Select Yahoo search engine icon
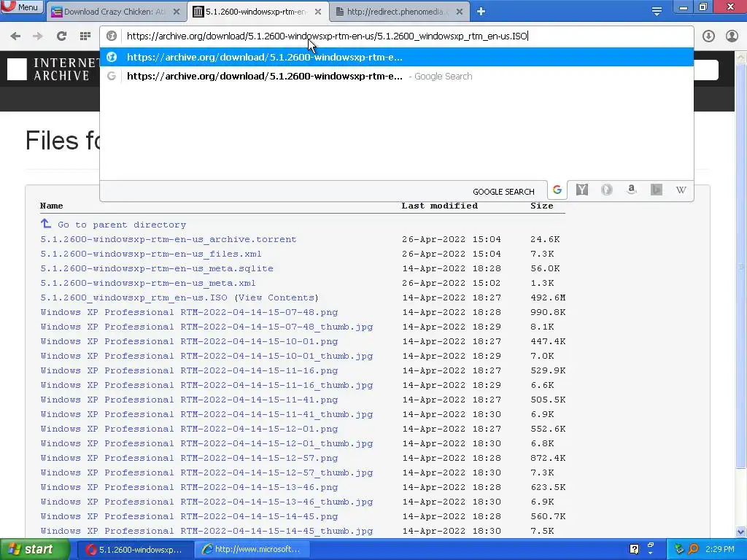This screenshot has height=560, width=747. [581, 190]
